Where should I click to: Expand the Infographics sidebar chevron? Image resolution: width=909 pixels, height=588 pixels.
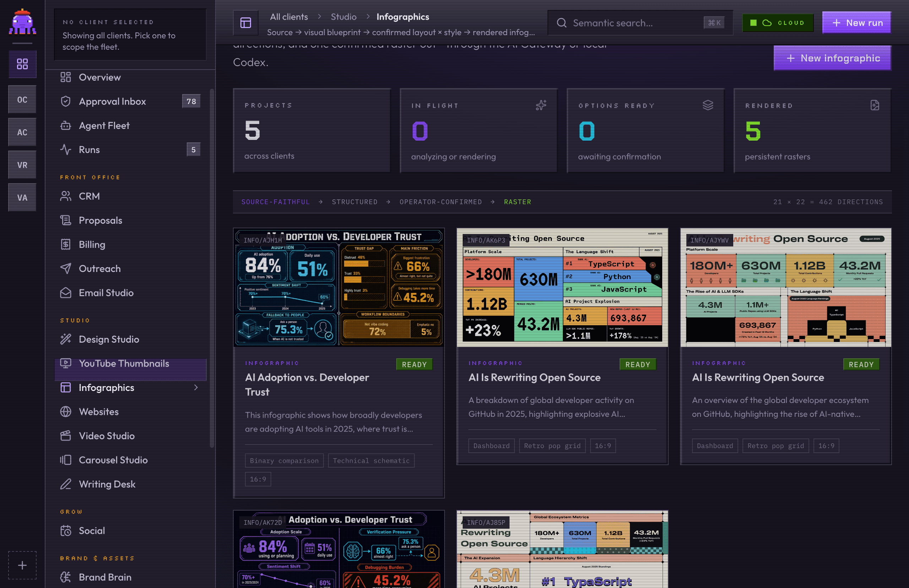(196, 387)
